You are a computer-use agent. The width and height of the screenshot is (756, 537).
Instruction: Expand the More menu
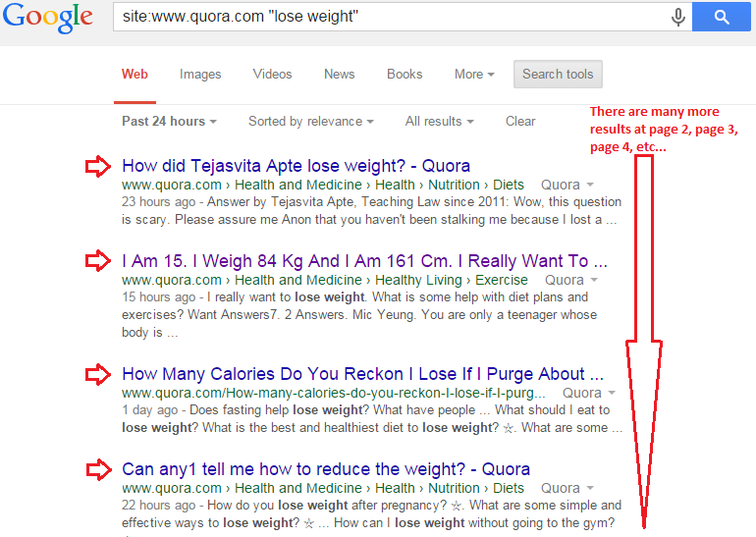(x=474, y=75)
